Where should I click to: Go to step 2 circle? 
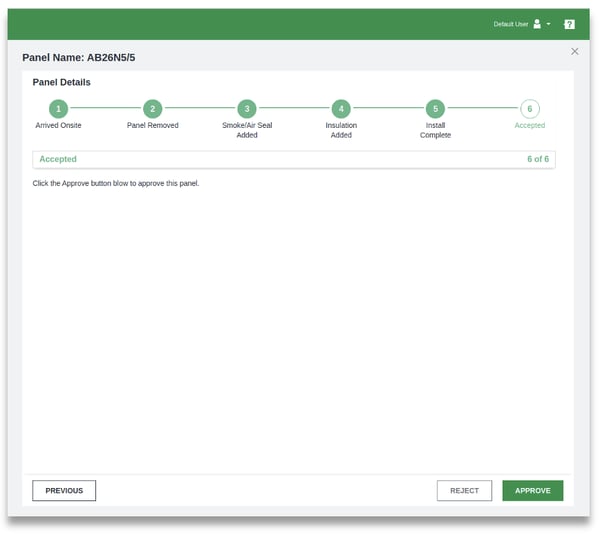[x=152, y=109]
